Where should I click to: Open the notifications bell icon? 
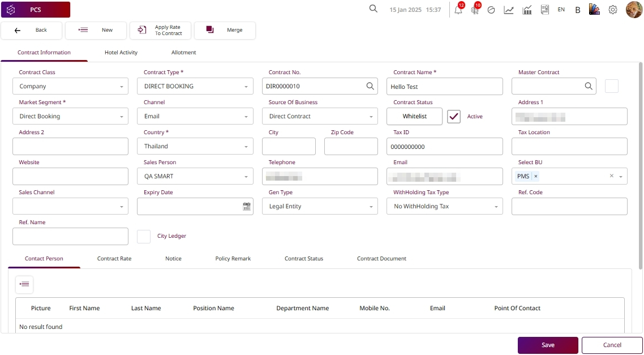tap(458, 10)
